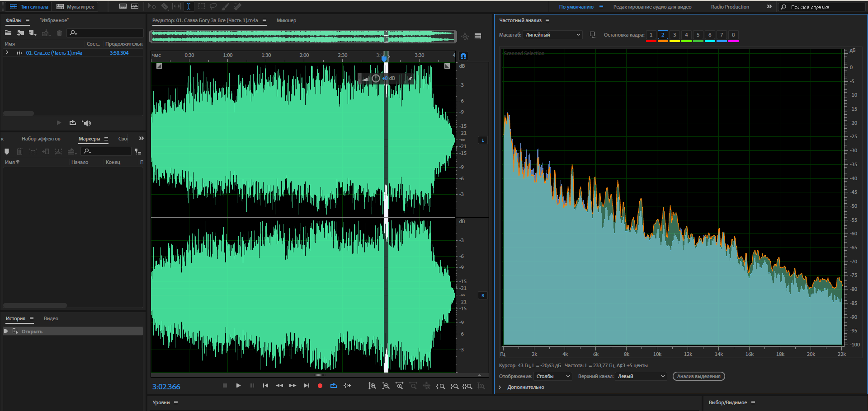The image size is (868, 411).
Task: Toggle the left channel L button
Action: [x=482, y=140]
